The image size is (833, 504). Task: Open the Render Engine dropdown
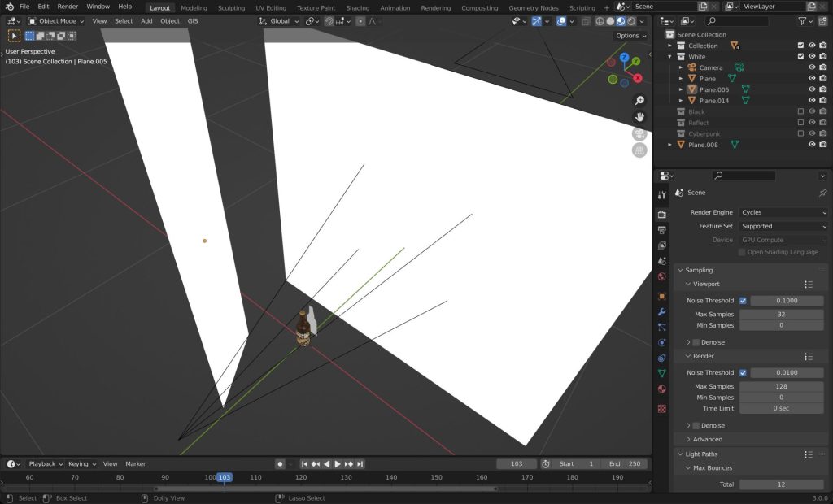[x=783, y=212]
